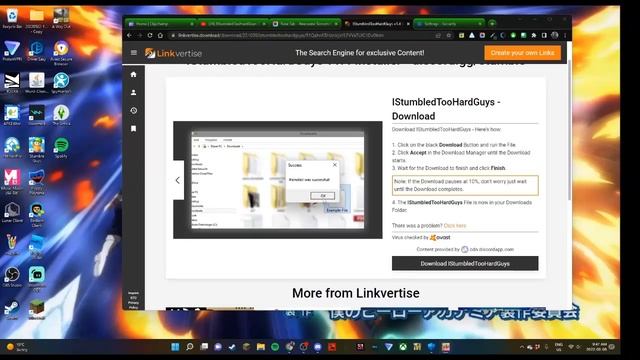Click Download IStumbledTooHardGuys button

pyautogui.click(x=465, y=264)
